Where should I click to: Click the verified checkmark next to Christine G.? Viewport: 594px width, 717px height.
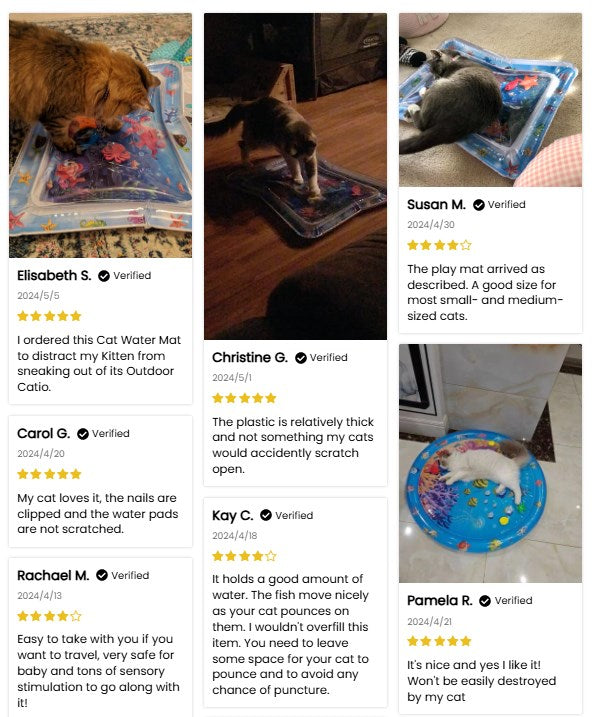[x=300, y=358]
